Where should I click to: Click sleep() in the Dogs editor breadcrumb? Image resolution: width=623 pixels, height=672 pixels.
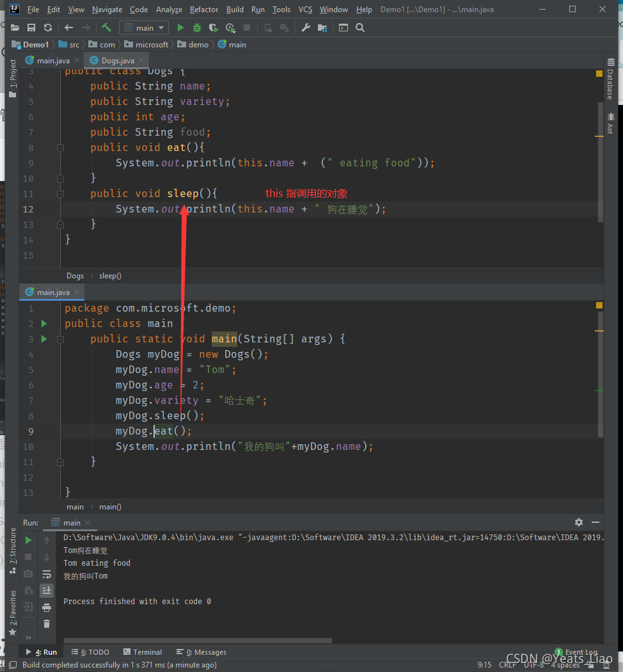tap(110, 276)
